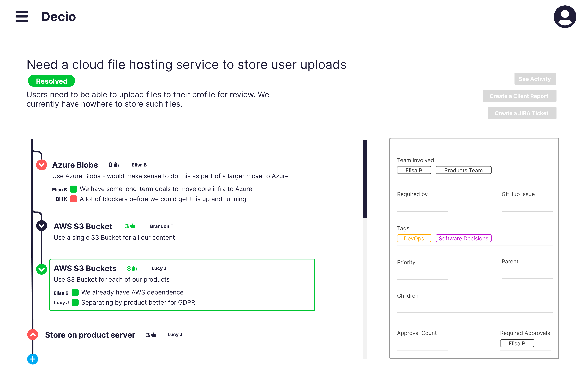Upvote AWS S3 Bucket with the thumbs-up icon
The height and width of the screenshot is (382, 588).
(x=133, y=226)
